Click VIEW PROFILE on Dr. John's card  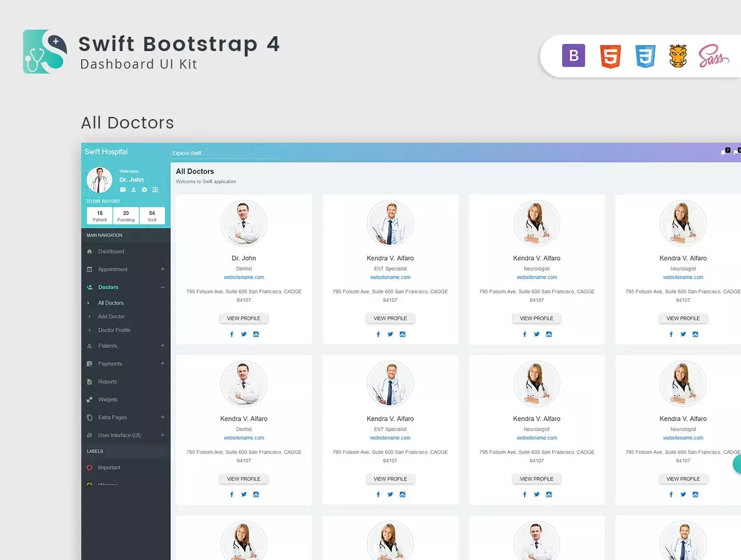point(244,318)
